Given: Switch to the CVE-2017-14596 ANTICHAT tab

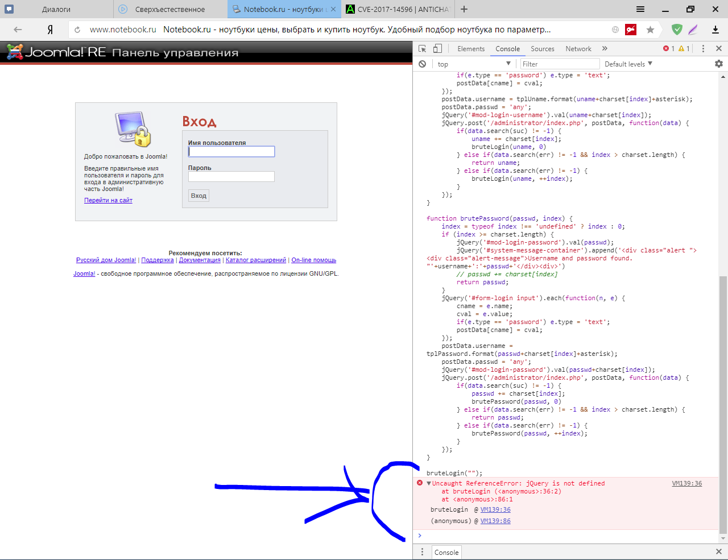Looking at the screenshot, I should click(398, 9).
